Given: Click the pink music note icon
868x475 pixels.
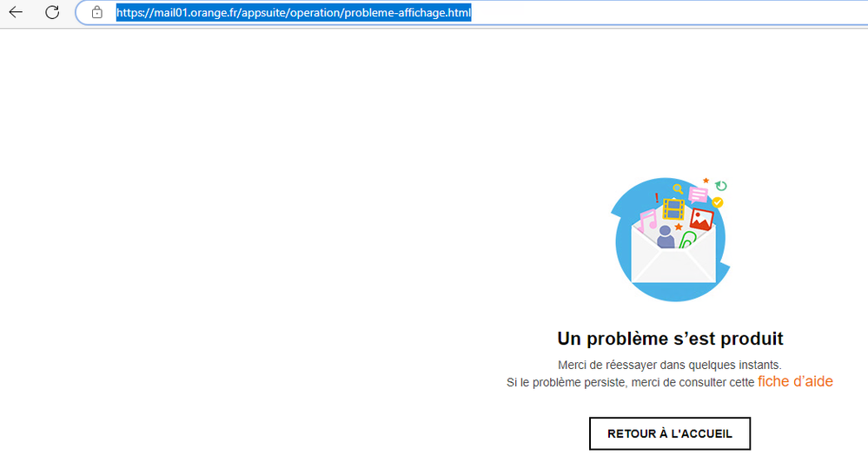Looking at the screenshot, I should click(x=648, y=220).
